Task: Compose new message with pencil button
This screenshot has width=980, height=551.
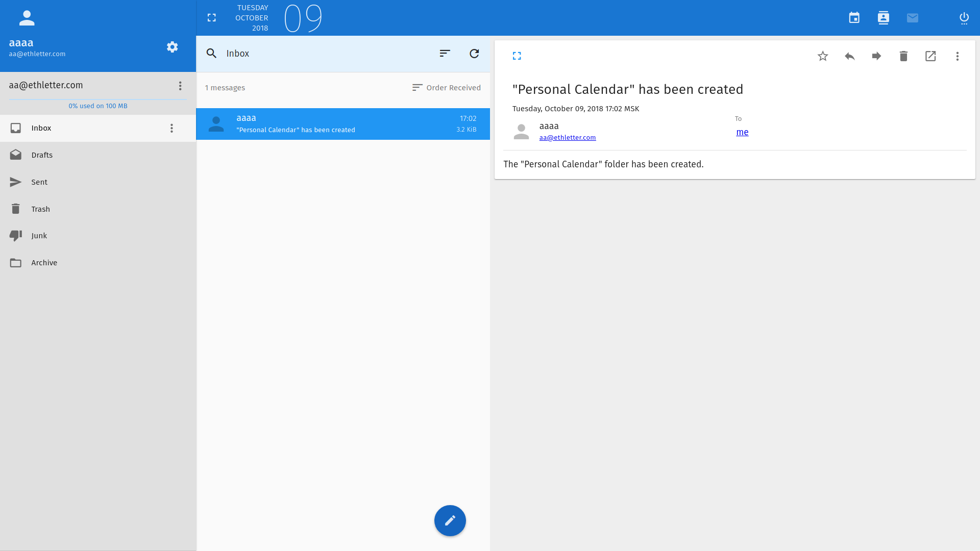Action: point(450,520)
